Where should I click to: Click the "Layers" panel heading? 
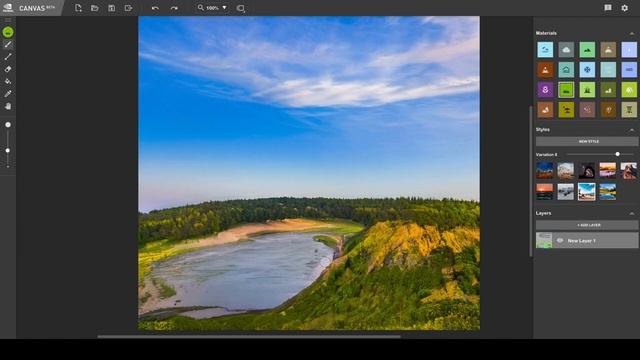(x=543, y=213)
